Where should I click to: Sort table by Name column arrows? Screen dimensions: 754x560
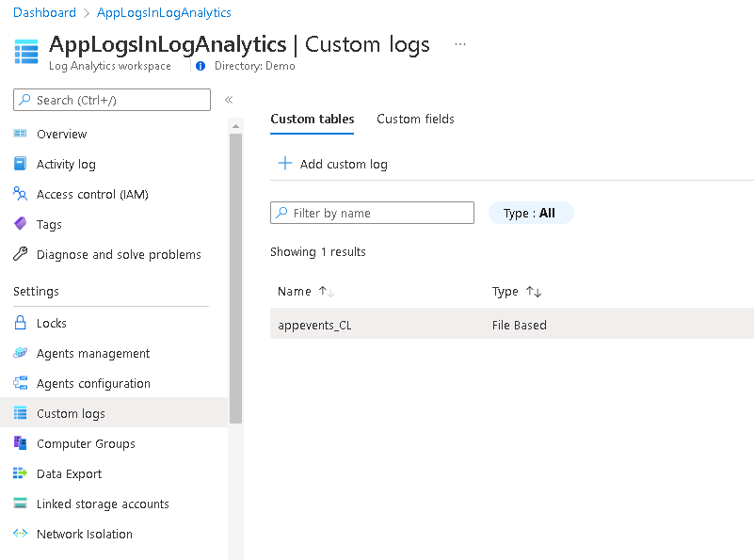[326, 292]
